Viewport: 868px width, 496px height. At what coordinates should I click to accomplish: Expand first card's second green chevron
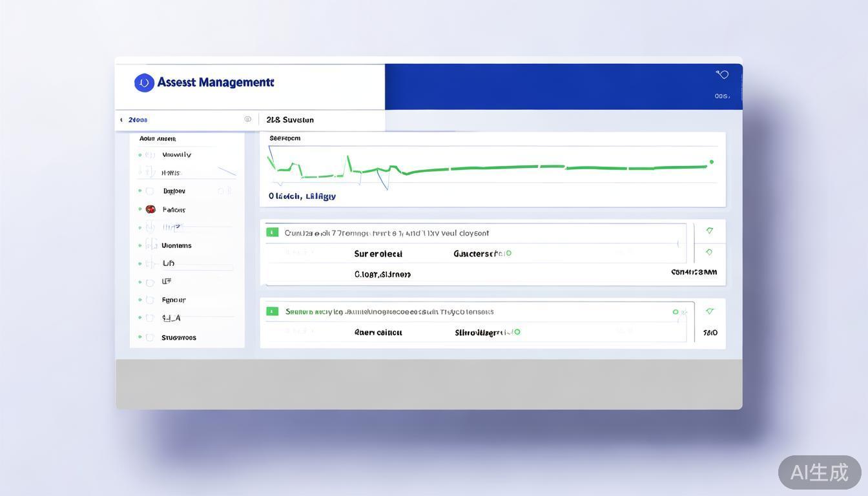(709, 253)
